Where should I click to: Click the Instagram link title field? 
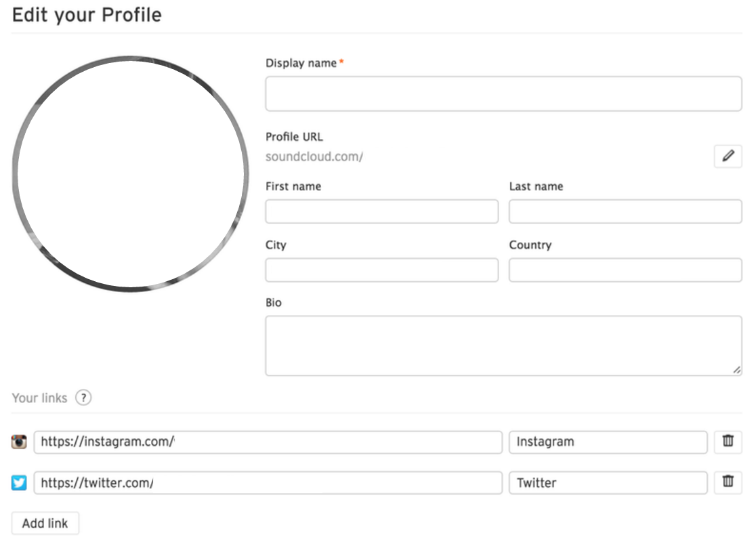[x=608, y=442]
